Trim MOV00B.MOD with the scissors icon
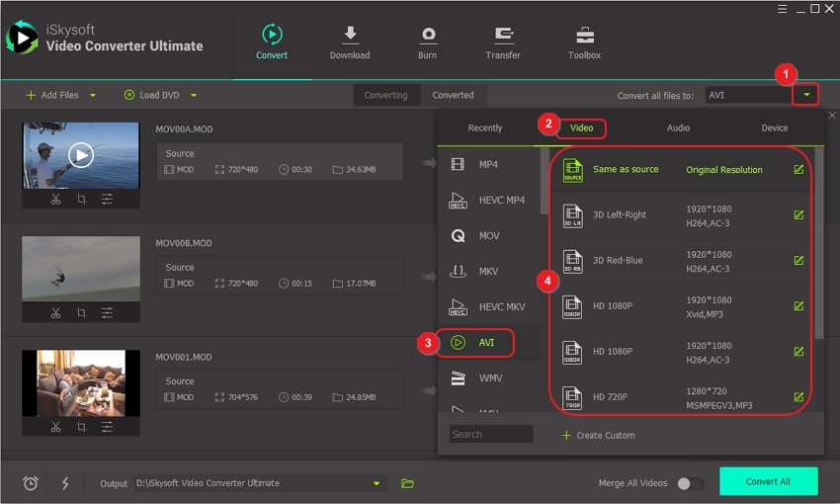 point(55,313)
